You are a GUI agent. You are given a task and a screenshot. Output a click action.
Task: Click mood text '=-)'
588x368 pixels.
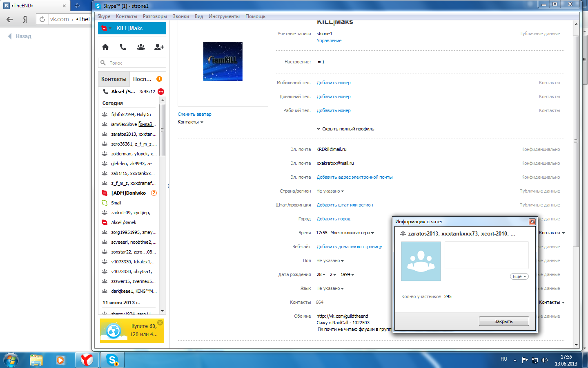[x=321, y=62]
